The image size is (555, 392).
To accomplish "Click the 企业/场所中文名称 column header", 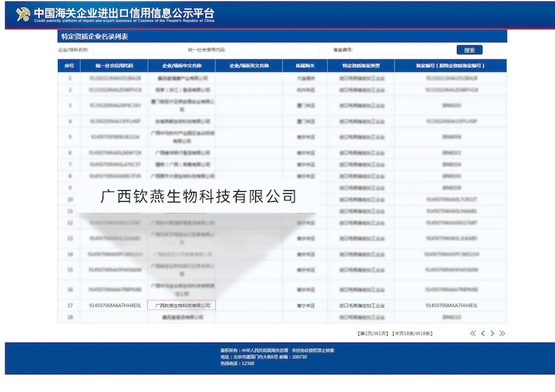I will [182, 65].
